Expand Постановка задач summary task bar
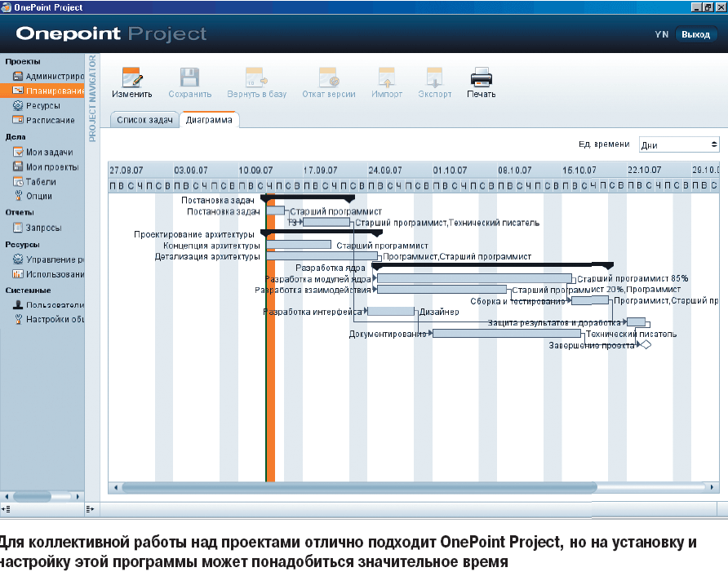The height and width of the screenshot is (572, 728). tap(307, 198)
